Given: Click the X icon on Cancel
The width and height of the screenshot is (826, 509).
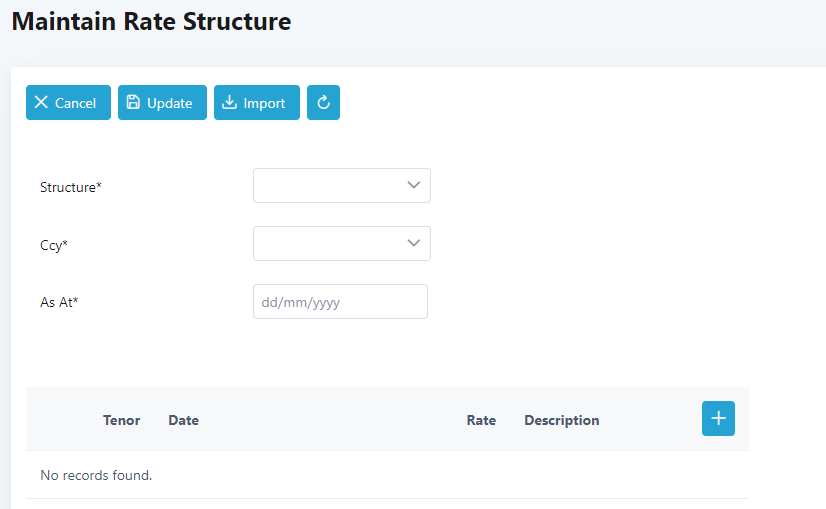Looking at the screenshot, I should (x=41, y=103).
